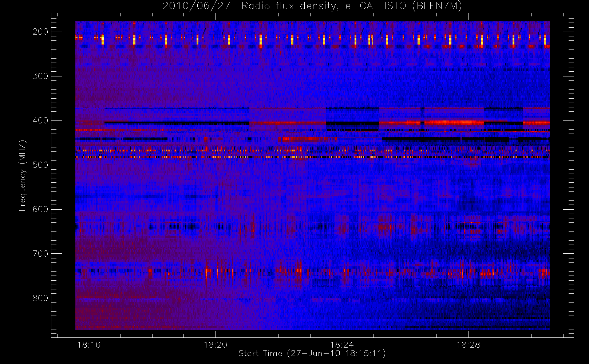The image size is (589, 364).
Task: Click the 800 frequency tick label
Action: click(40, 298)
